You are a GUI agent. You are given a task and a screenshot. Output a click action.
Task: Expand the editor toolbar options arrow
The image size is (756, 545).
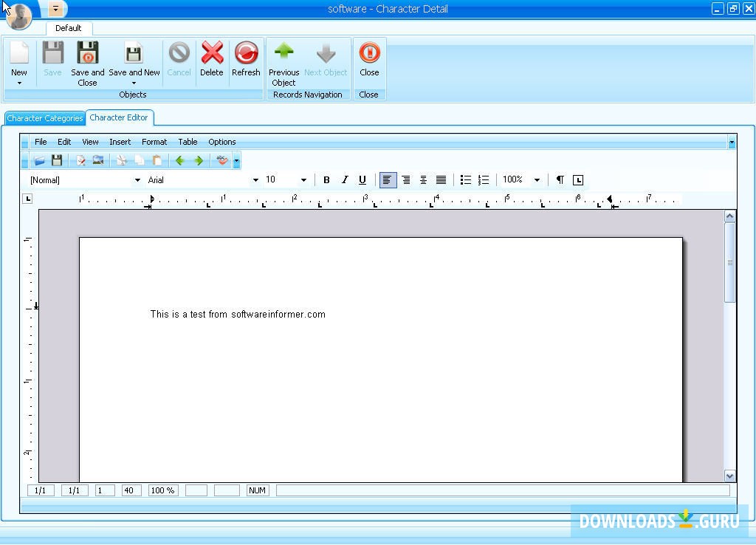tap(236, 161)
